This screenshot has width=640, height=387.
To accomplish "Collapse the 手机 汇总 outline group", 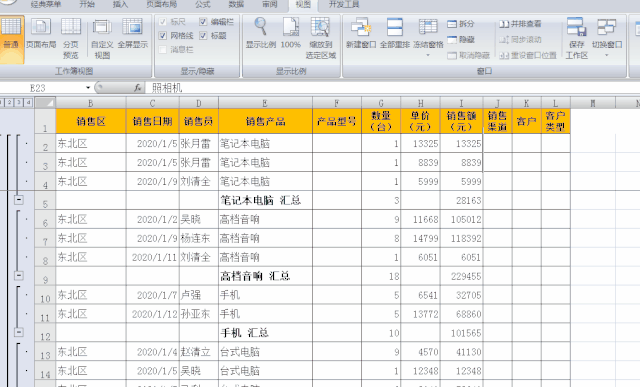I will point(19,332).
